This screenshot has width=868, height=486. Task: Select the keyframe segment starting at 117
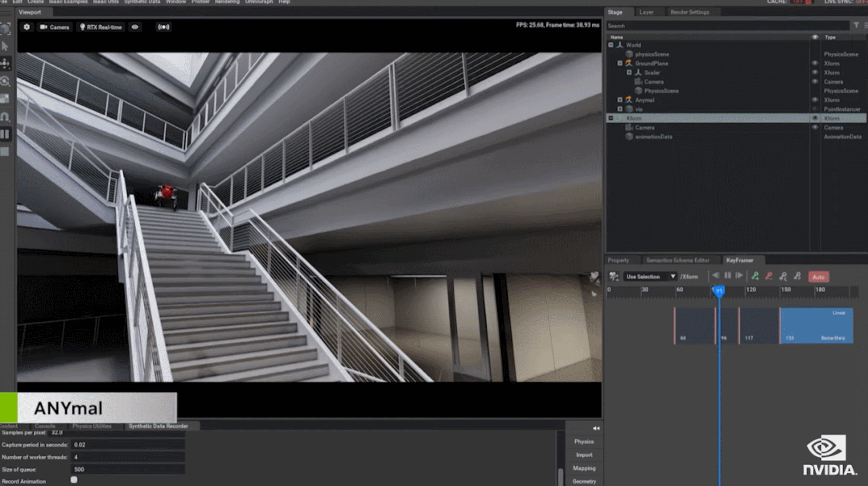(759, 326)
